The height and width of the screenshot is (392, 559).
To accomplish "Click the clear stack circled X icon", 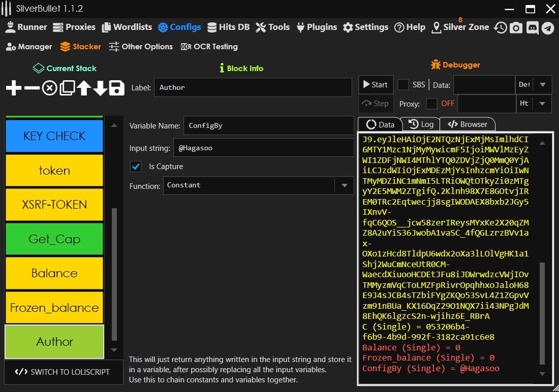I will (x=49, y=88).
